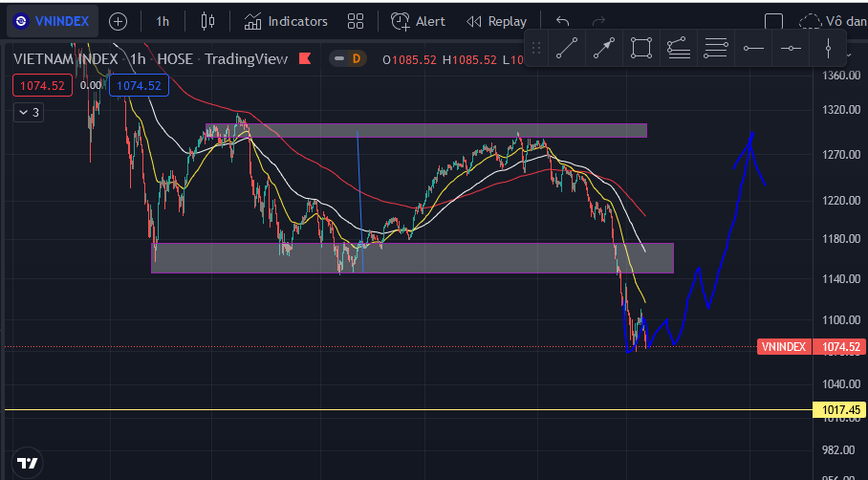Click the 1017.45 yellow line price label
Screen dimensions: 868x480
coord(841,409)
